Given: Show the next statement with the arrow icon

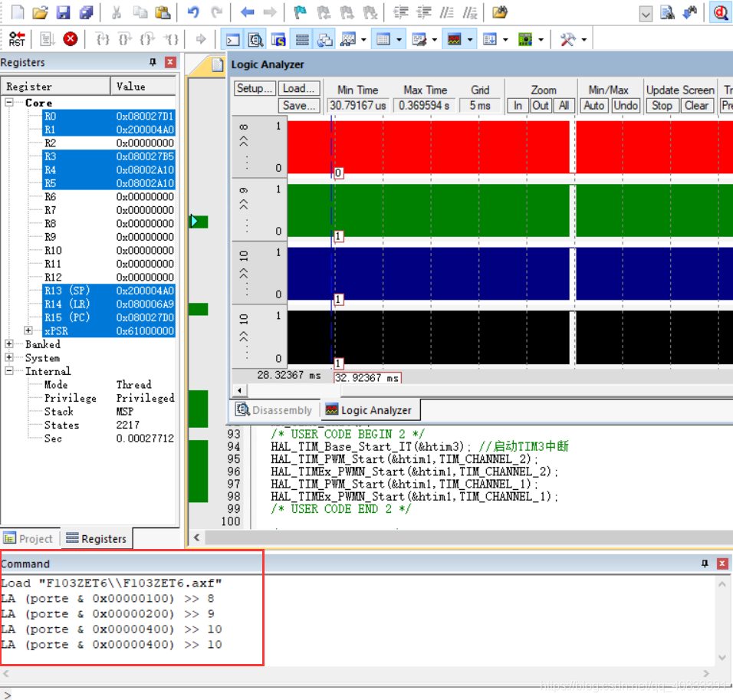Looking at the screenshot, I should tap(201, 39).
